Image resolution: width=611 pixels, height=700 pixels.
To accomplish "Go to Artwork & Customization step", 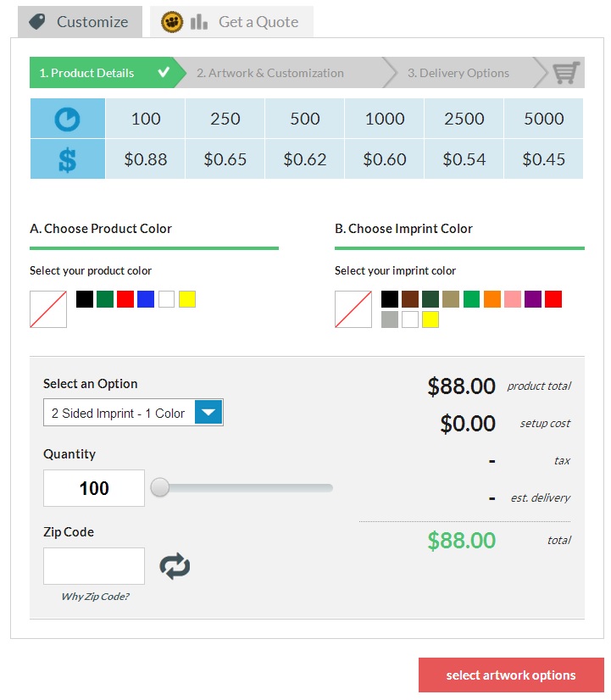I will (270, 73).
